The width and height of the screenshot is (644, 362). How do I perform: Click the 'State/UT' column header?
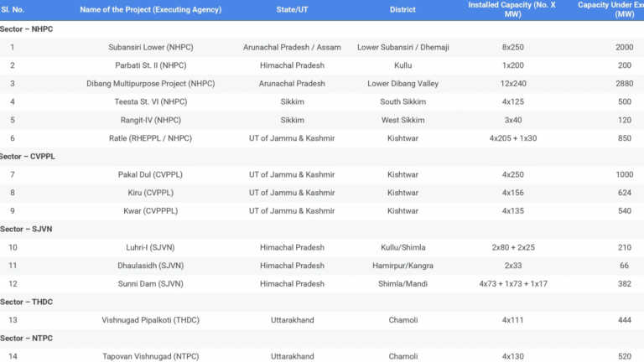point(292,9)
